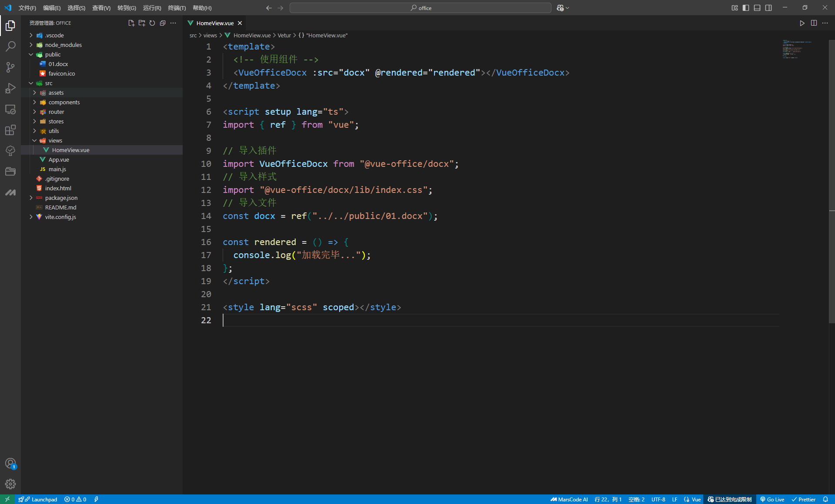835x504 pixels.
Task: Open Extensions view
Action: click(x=10, y=130)
